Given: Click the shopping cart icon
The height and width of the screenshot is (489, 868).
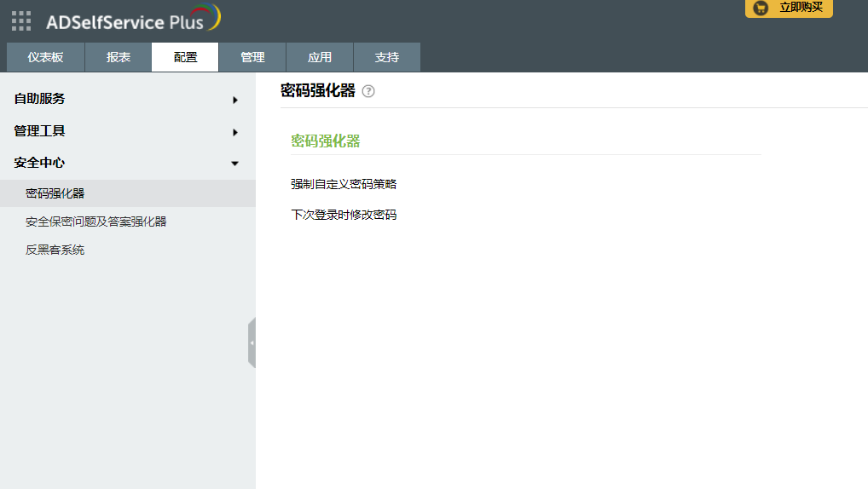Looking at the screenshot, I should pyautogui.click(x=761, y=8).
